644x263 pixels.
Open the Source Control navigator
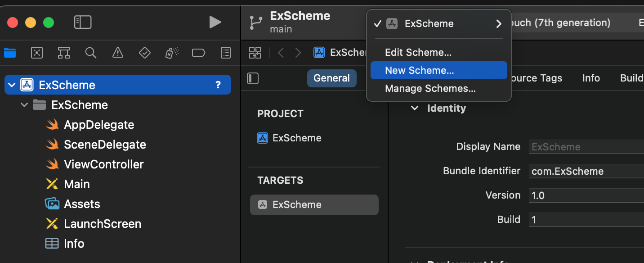pos(37,53)
